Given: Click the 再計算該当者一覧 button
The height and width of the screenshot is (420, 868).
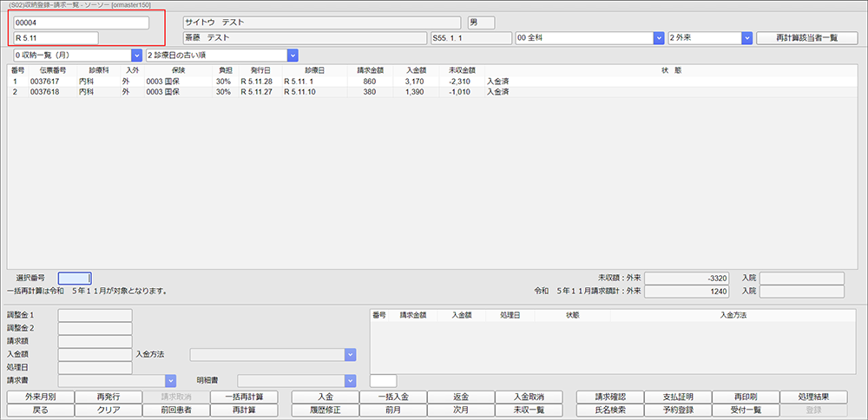Looking at the screenshot, I should (x=799, y=38).
